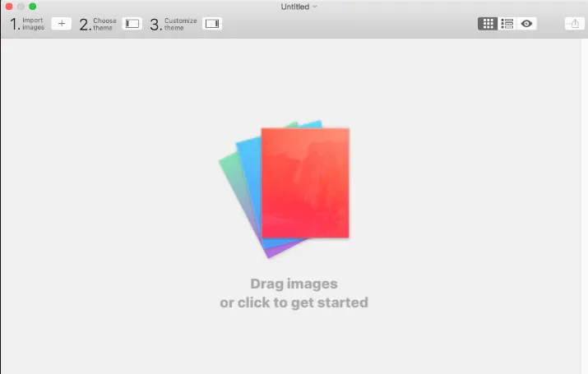Viewport: 588px width, 374px height.
Task: Click the Untitled document title
Action: 295,7
